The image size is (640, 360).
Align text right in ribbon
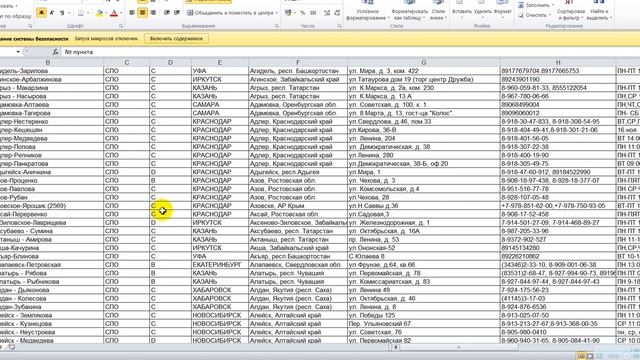coord(153,13)
